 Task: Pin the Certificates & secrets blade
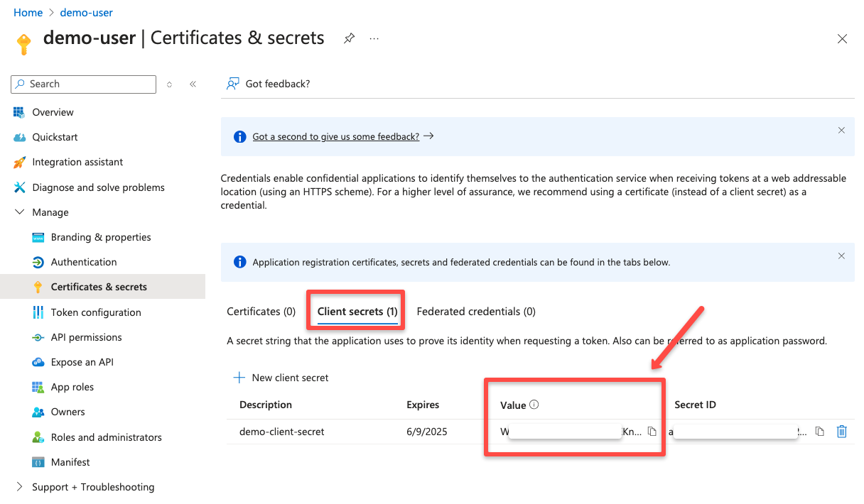click(x=349, y=38)
